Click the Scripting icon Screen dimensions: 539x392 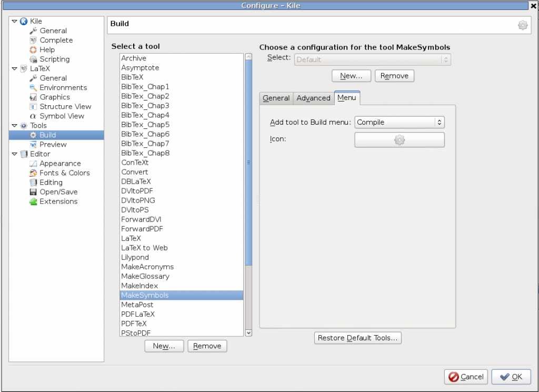[33, 59]
